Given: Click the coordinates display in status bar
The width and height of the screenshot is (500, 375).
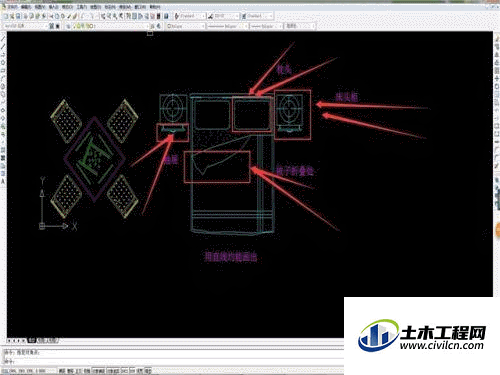Looking at the screenshot, I should click(29, 371).
